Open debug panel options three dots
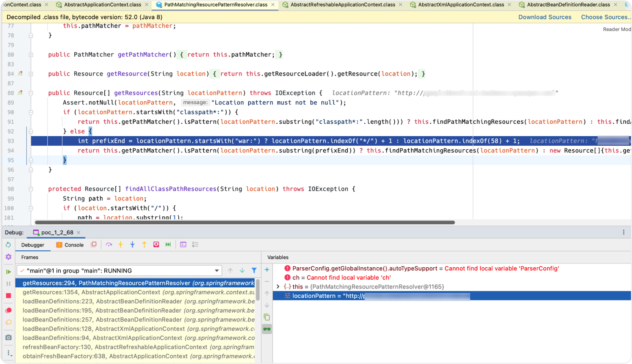Screen dimensions: 632x364 624,232
